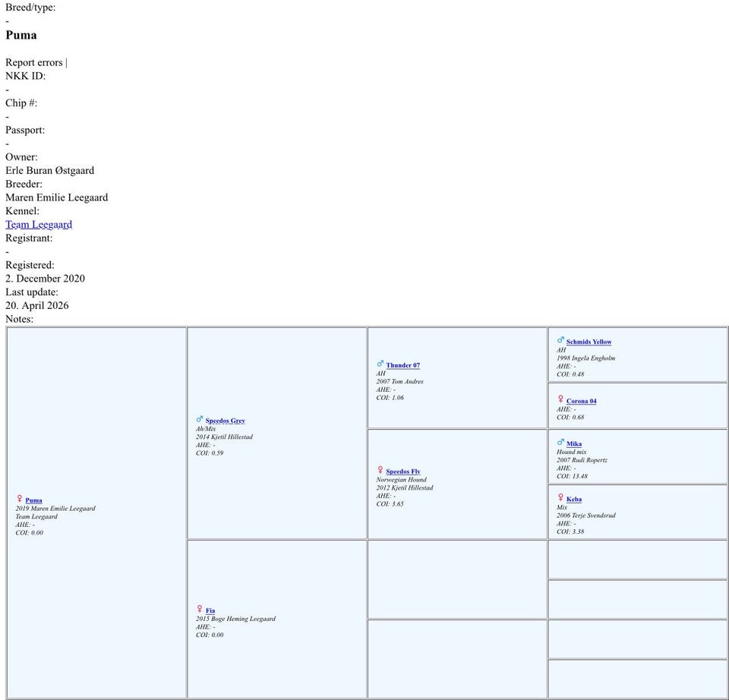This screenshot has height=700, width=729.
Task: Open sire Speedos Grey link
Action: pyautogui.click(x=225, y=421)
